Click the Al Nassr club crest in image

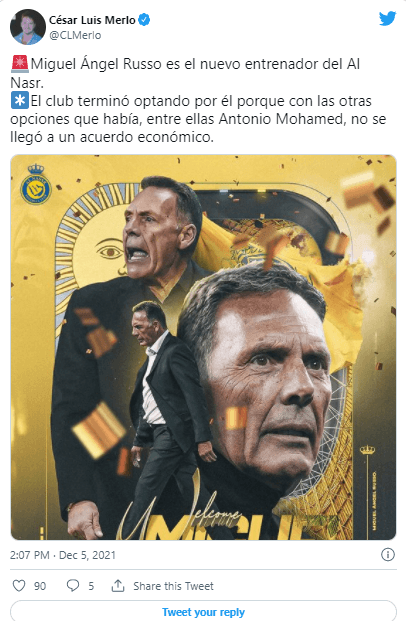[x=36, y=184]
